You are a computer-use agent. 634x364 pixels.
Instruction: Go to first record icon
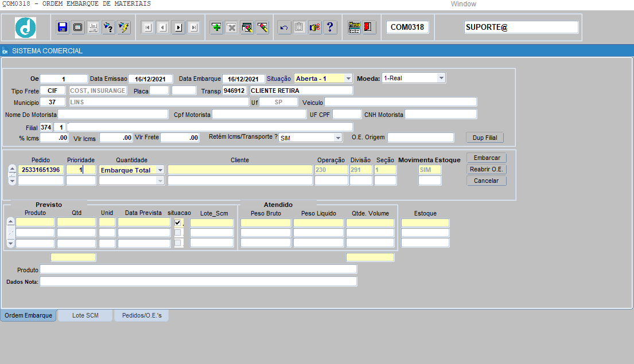[148, 28]
